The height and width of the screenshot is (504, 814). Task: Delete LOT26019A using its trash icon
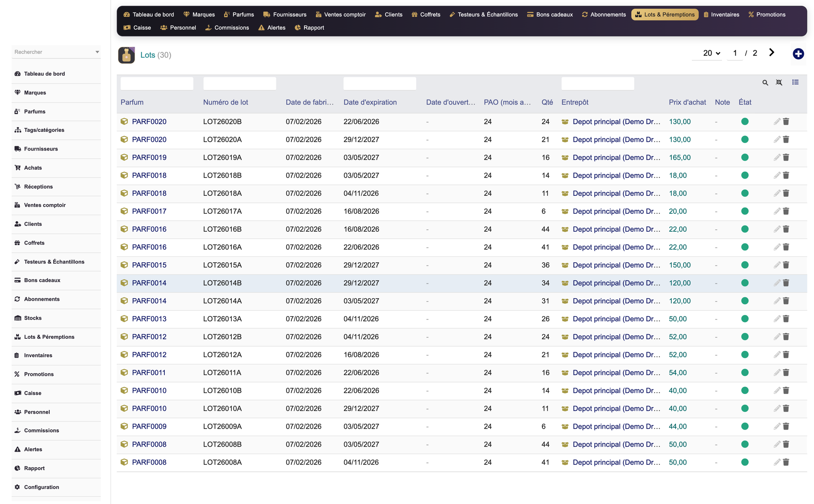(786, 158)
